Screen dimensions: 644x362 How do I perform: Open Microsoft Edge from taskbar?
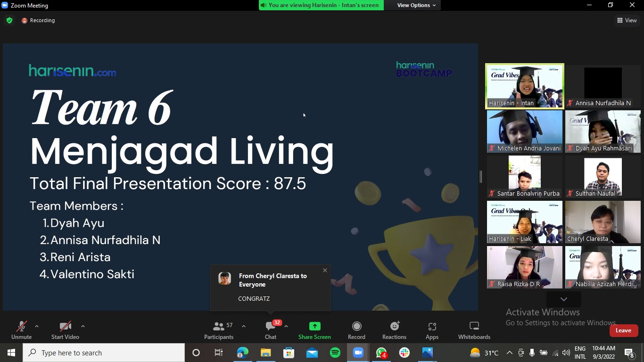(x=243, y=353)
